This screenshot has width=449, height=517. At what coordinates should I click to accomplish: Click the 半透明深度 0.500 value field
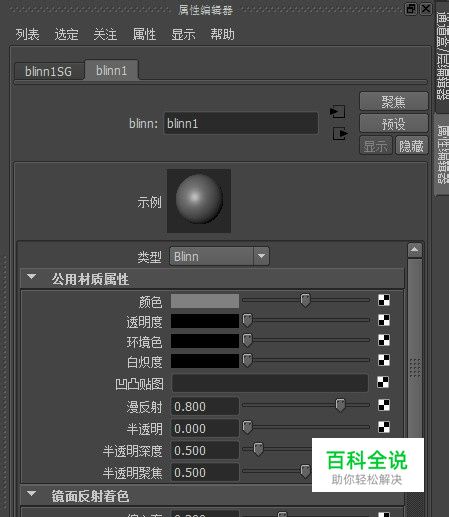[x=205, y=450]
